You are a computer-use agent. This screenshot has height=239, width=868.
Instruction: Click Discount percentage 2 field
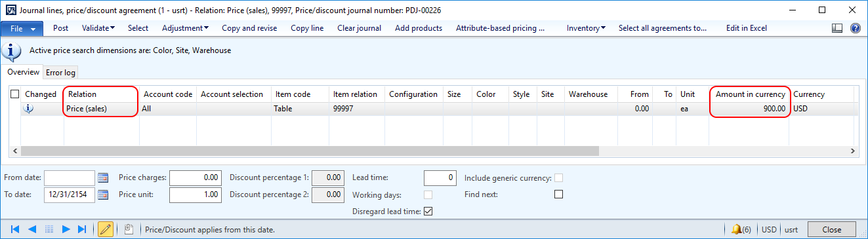pyautogui.click(x=327, y=194)
